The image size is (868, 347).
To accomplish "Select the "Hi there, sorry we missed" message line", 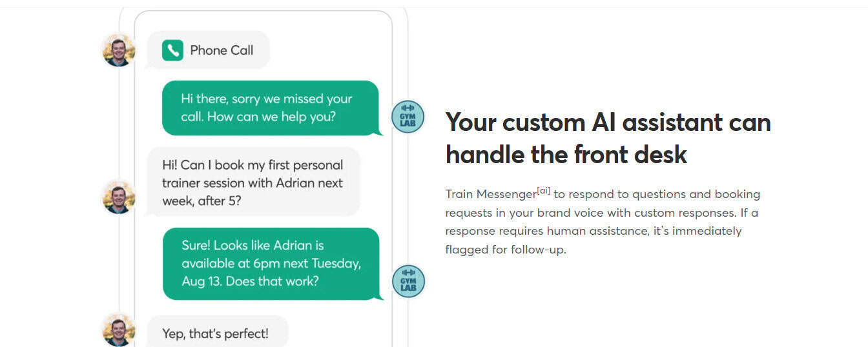I will (x=267, y=99).
